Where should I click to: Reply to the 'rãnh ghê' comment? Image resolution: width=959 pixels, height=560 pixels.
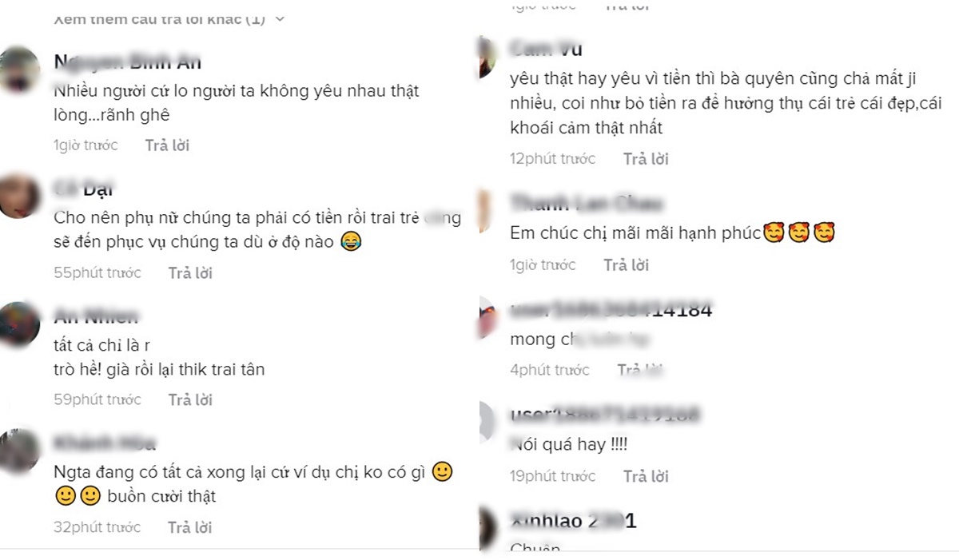167,145
